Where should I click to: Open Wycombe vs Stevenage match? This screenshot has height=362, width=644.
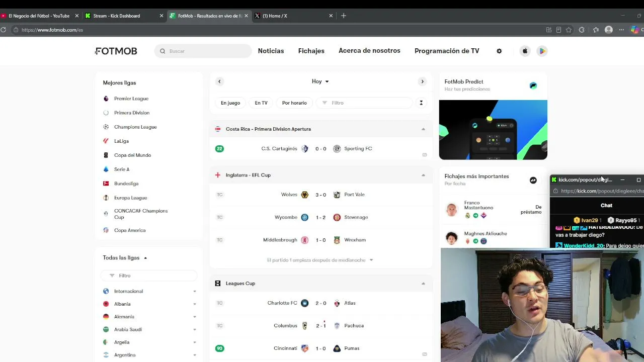pyautogui.click(x=321, y=217)
